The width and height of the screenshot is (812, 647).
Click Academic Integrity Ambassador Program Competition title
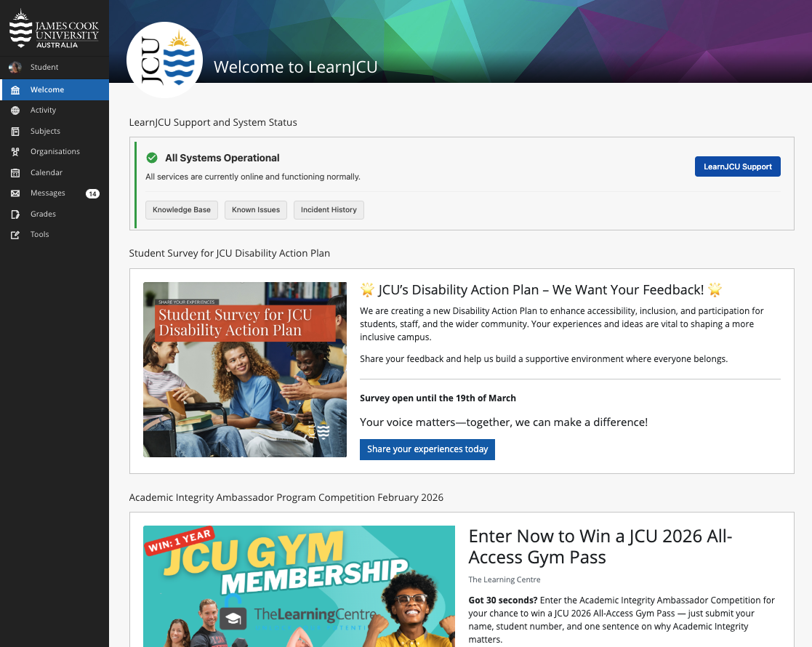point(286,497)
